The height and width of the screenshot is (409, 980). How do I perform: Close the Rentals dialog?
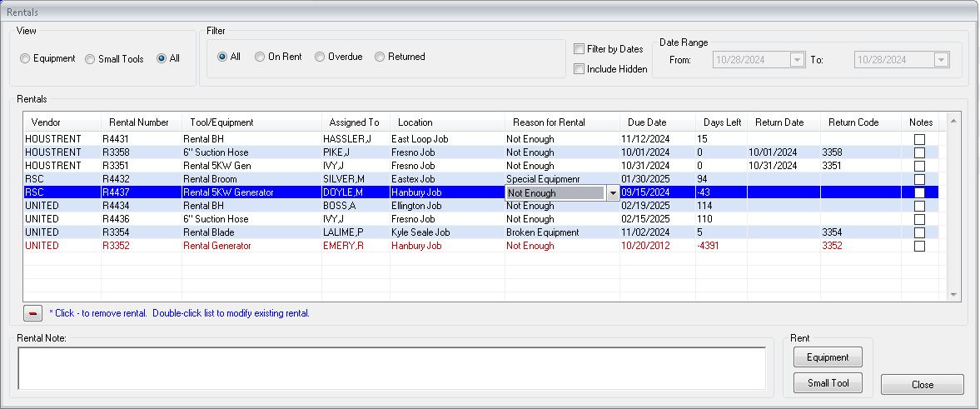tap(922, 385)
